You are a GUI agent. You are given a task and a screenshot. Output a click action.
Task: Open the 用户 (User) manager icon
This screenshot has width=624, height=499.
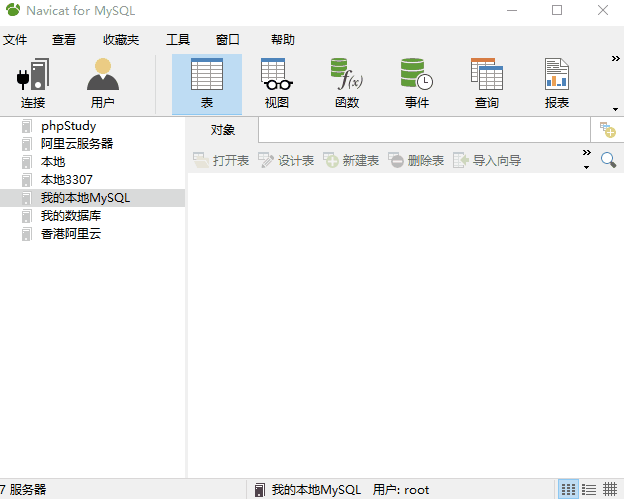coord(103,84)
